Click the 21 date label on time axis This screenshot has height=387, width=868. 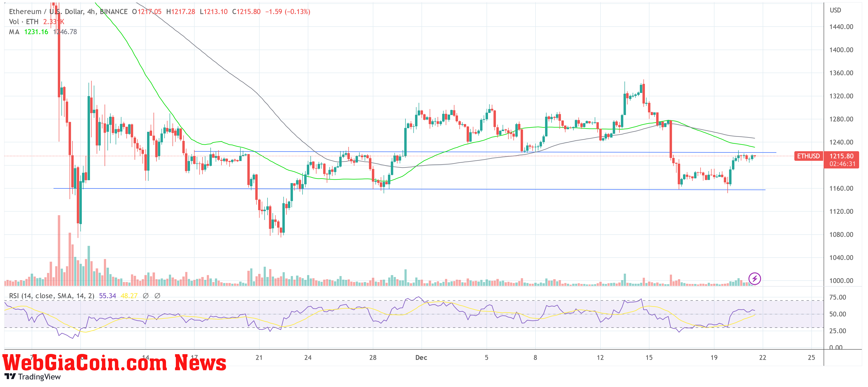(x=259, y=358)
